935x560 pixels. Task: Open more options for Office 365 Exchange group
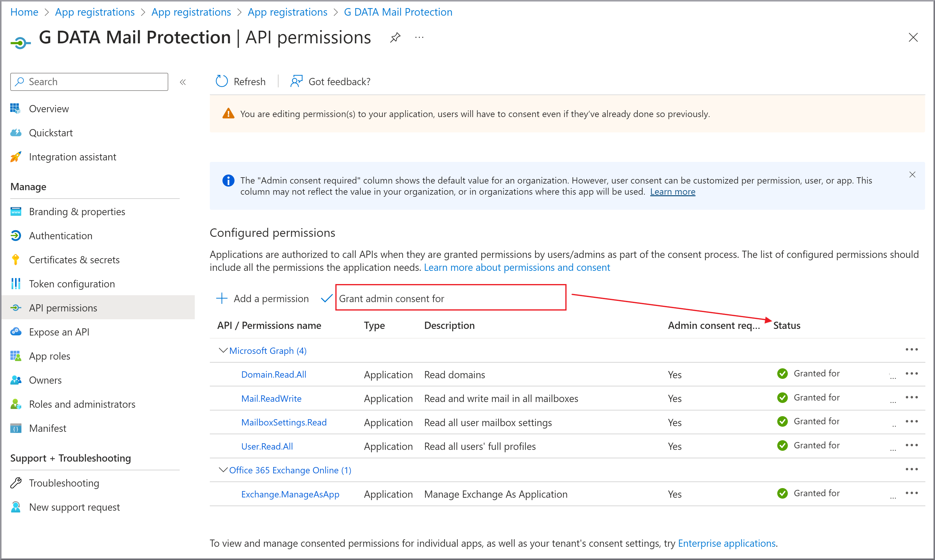pos(911,469)
